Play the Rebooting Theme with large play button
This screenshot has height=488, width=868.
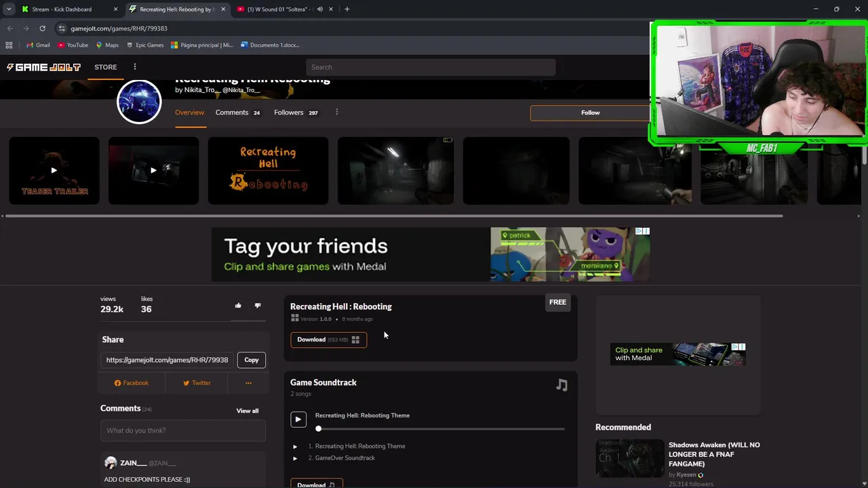(x=298, y=420)
